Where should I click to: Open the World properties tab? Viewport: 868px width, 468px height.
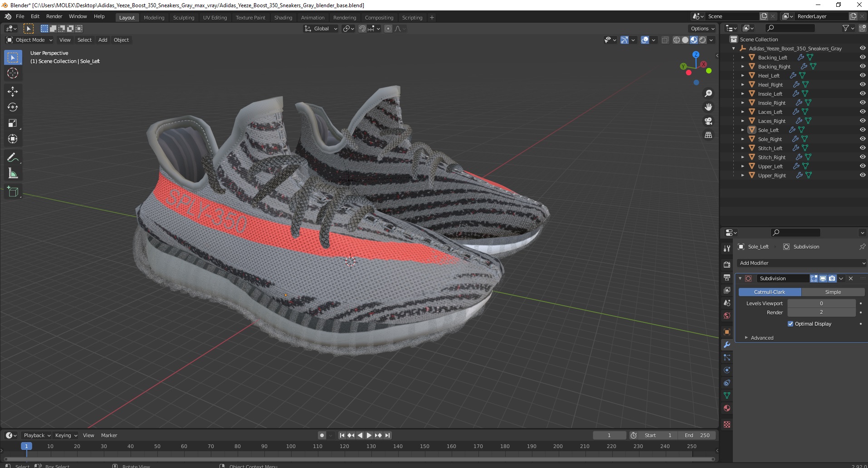(x=727, y=316)
